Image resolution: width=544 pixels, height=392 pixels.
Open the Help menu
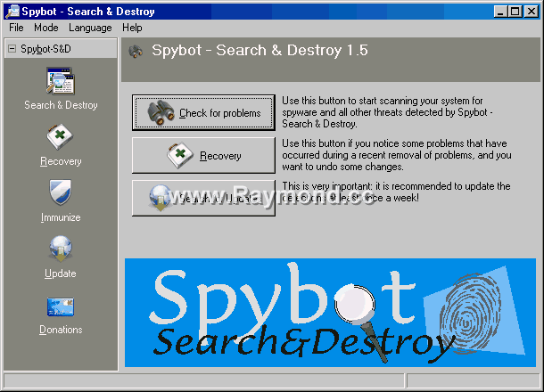coord(132,28)
